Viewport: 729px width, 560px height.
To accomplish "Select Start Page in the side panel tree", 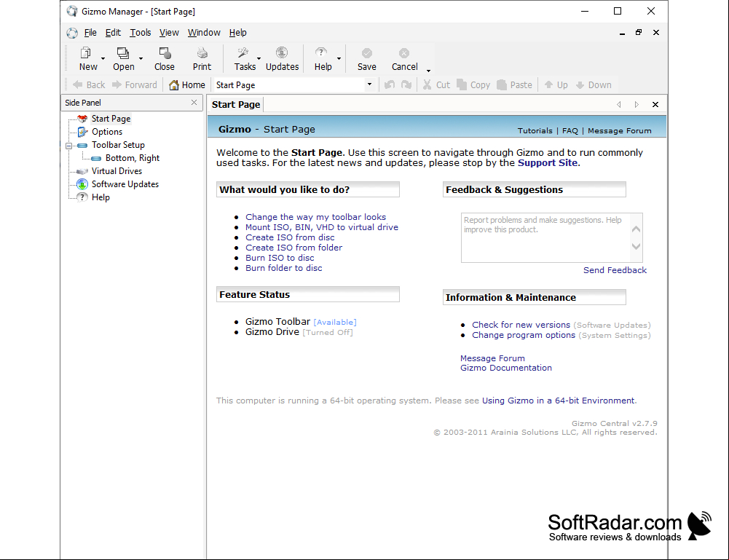I will 111,119.
